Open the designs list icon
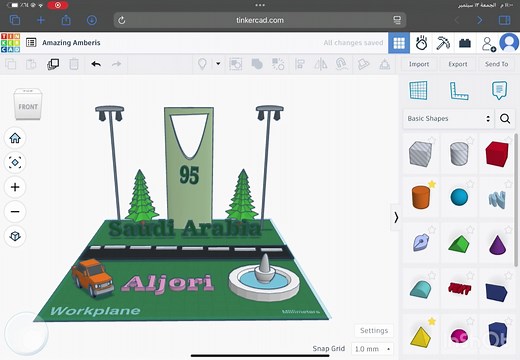The width and height of the screenshot is (520, 360). (31, 43)
